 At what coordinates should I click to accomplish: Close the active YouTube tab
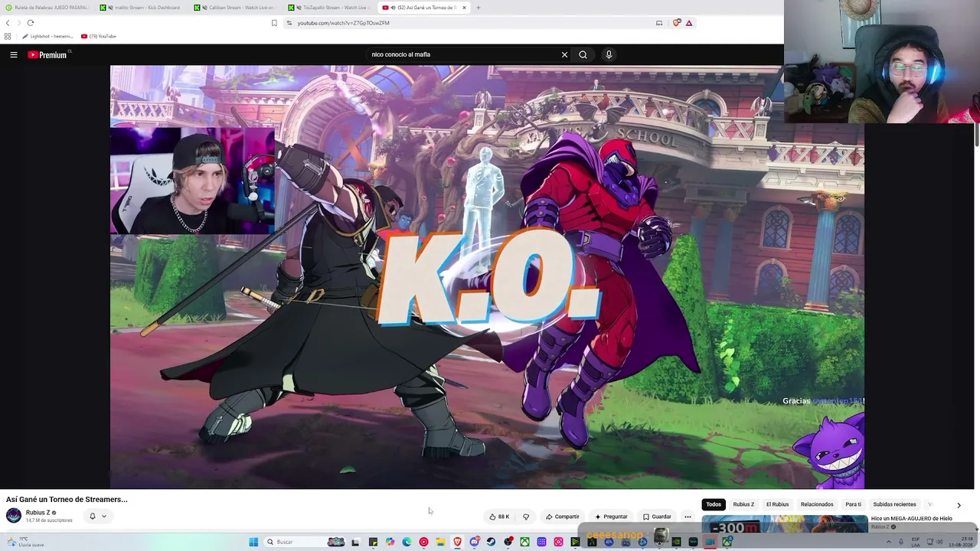[464, 8]
